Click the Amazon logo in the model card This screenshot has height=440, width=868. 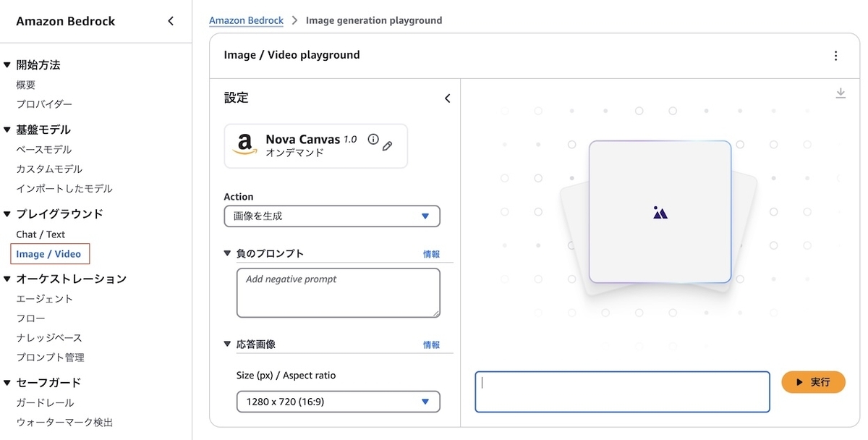(245, 145)
